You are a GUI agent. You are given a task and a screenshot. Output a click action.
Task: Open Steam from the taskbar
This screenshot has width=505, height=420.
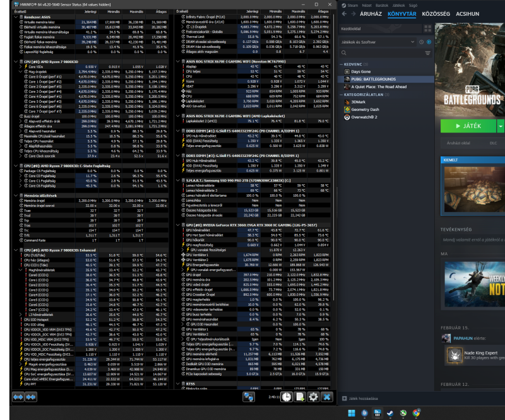tap(390, 413)
